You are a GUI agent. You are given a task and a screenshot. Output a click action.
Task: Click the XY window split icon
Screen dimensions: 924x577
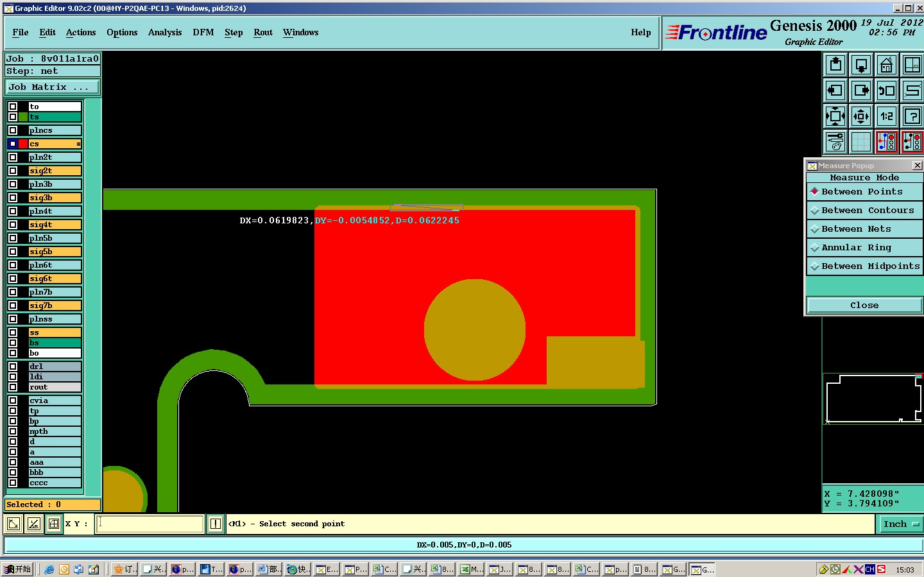(912, 65)
